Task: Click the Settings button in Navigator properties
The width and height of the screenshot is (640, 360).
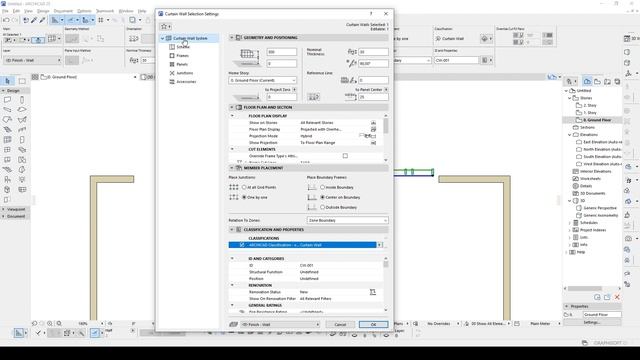Action: pos(591,322)
